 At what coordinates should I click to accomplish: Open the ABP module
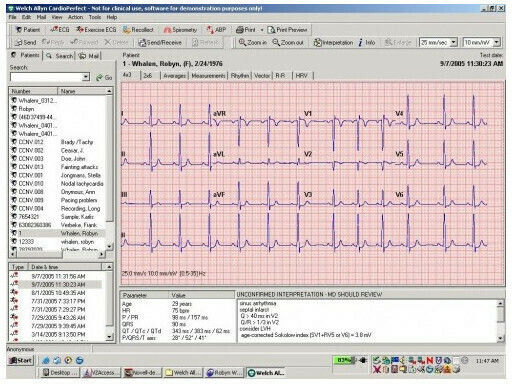coord(216,30)
